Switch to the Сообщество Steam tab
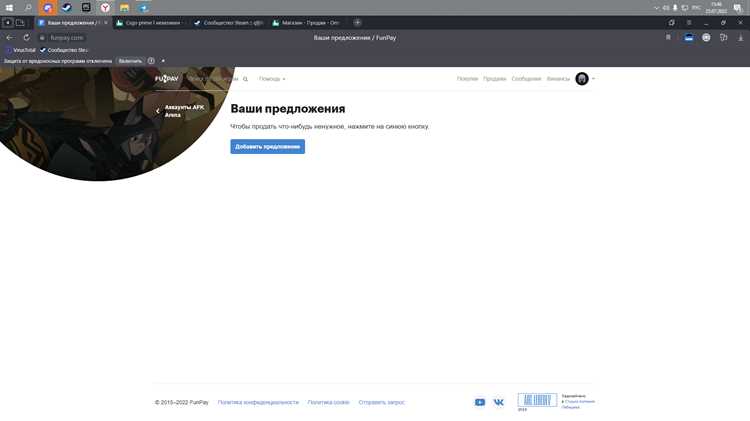This screenshot has height=421, width=750. tap(229, 22)
